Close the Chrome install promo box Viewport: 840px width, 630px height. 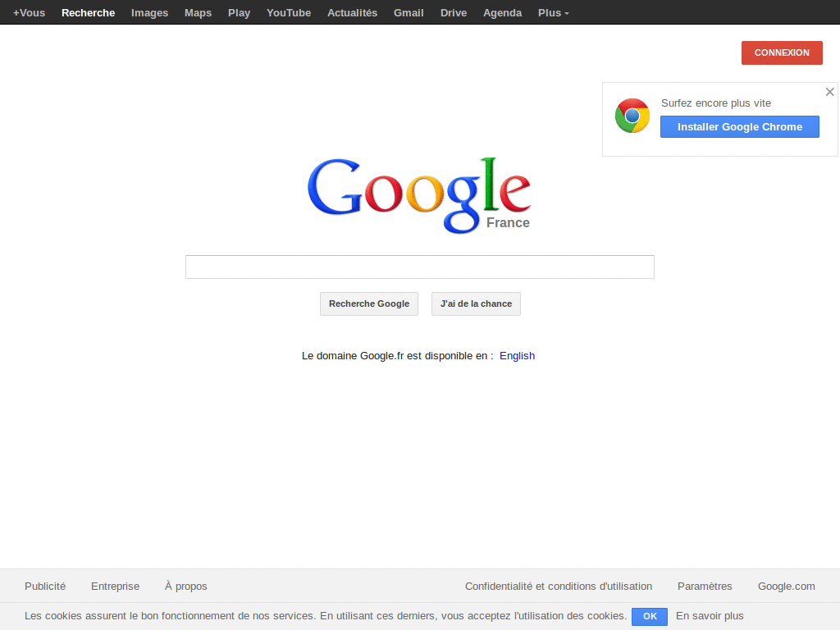pyautogui.click(x=830, y=92)
